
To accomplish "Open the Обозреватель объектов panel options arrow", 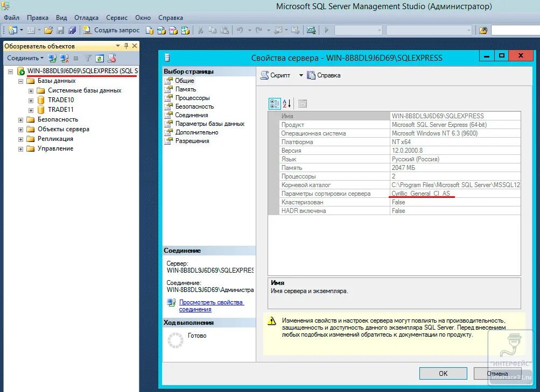I will coord(118,46).
